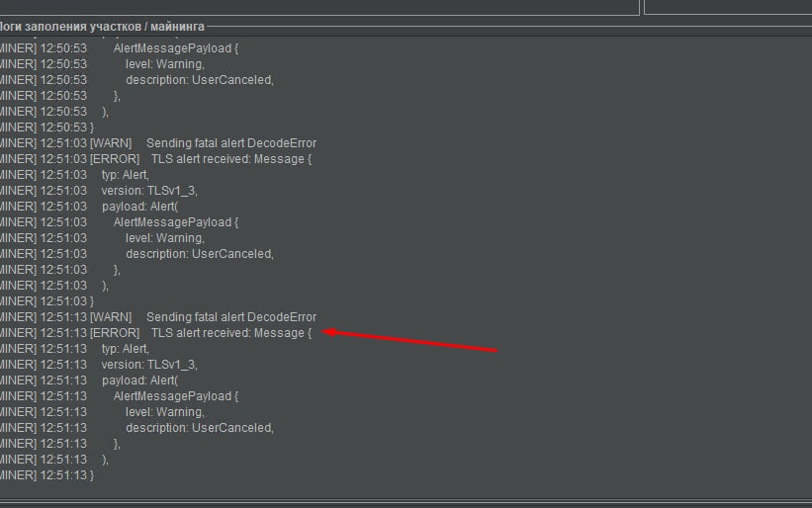
Task: Select the 12:51:13 'typ: Alert,' log line
Action: click(x=74, y=349)
